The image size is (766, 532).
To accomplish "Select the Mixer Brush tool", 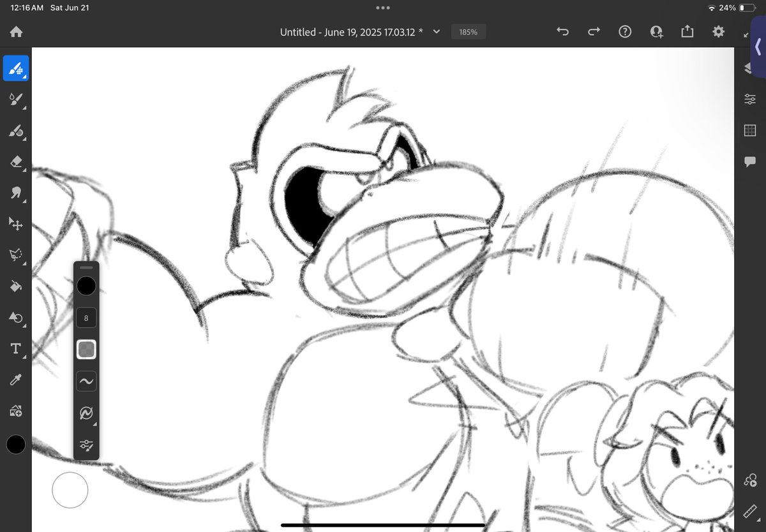I will pos(16,131).
